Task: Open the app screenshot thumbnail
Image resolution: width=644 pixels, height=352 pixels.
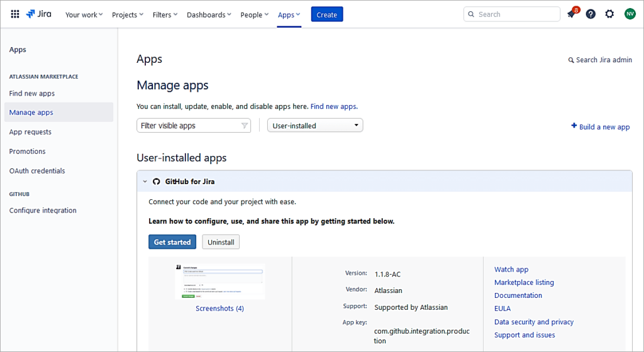Action: click(x=220, y=282)
